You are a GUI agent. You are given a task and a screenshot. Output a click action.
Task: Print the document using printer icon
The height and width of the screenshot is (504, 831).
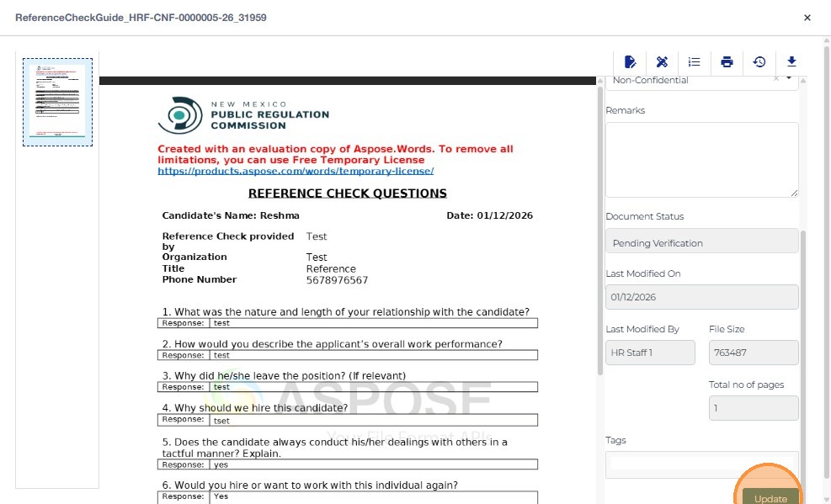[x=727, y=62]
